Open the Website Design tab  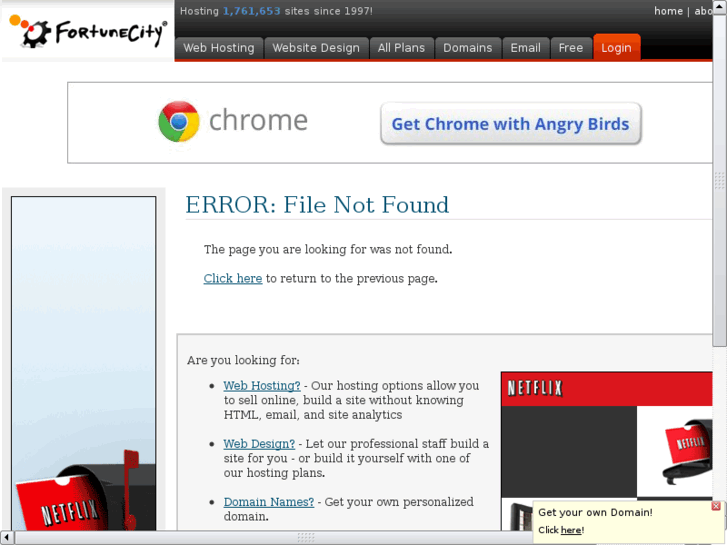point(316,48)
